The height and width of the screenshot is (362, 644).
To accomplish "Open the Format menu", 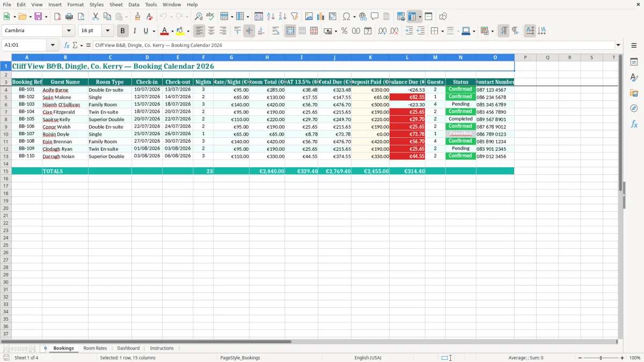I will point(76,4).
